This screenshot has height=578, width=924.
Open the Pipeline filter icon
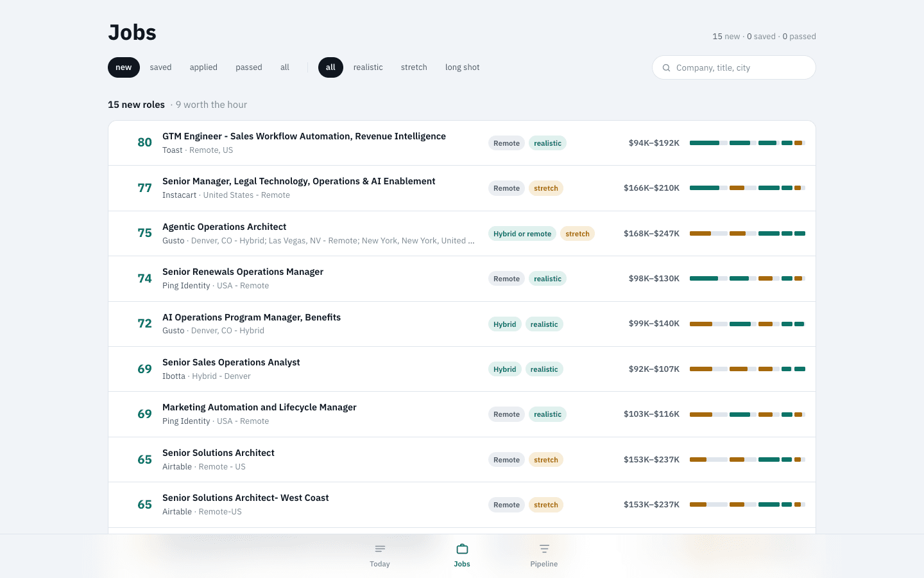point(544,549)
